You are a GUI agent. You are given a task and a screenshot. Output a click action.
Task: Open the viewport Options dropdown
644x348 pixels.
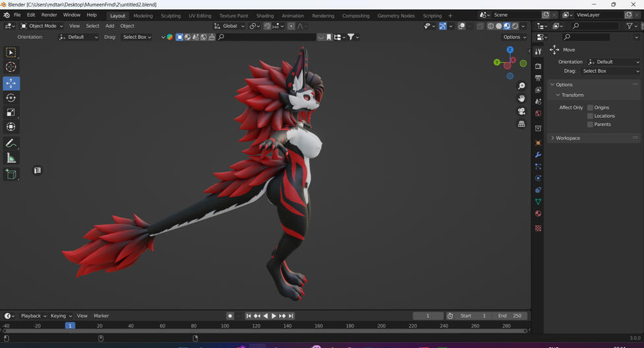(515, 37)
